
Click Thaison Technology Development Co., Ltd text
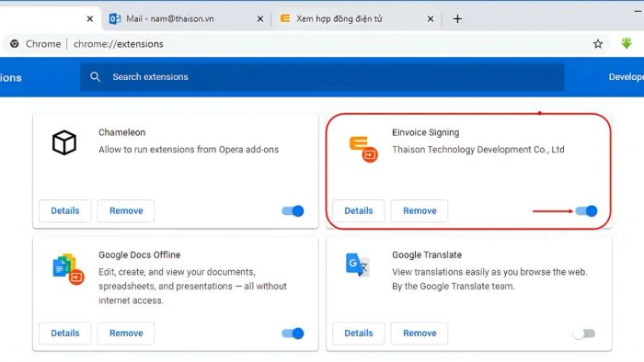point(478,150)
